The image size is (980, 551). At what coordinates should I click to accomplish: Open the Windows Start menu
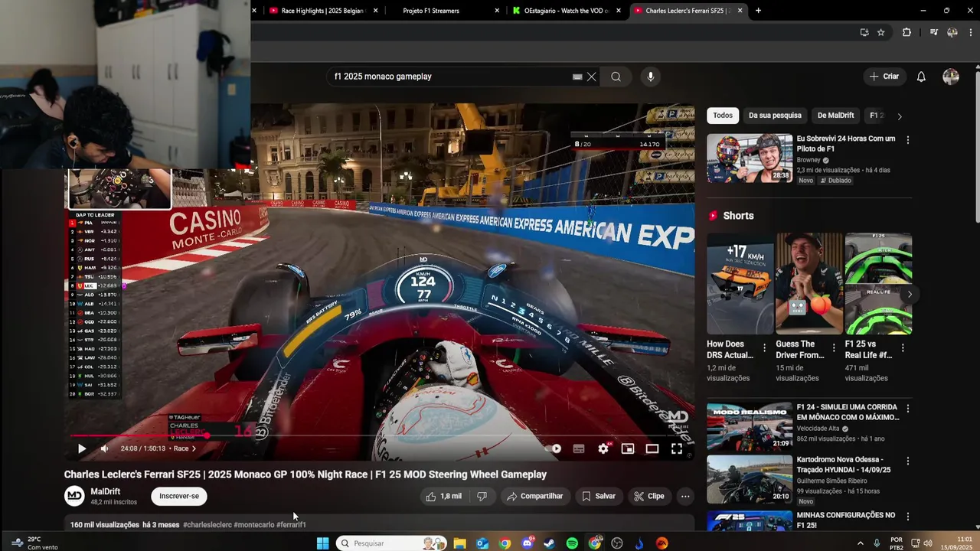(x=323, y=543)
